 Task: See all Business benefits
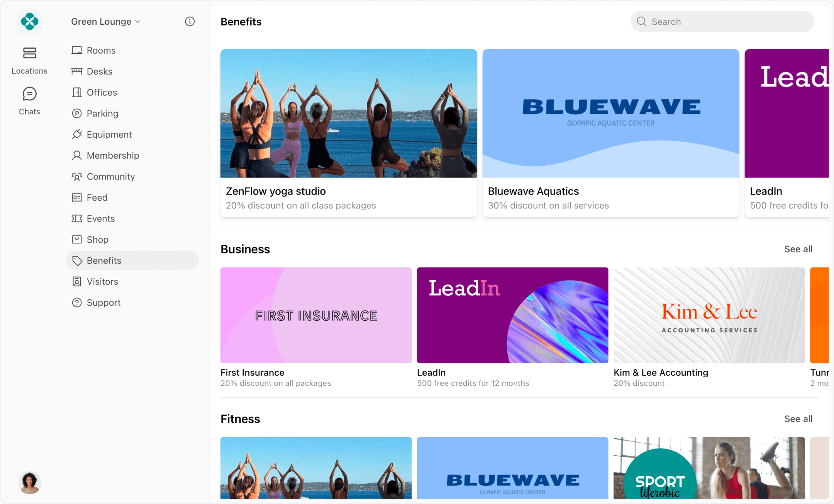tap(798, 249)
